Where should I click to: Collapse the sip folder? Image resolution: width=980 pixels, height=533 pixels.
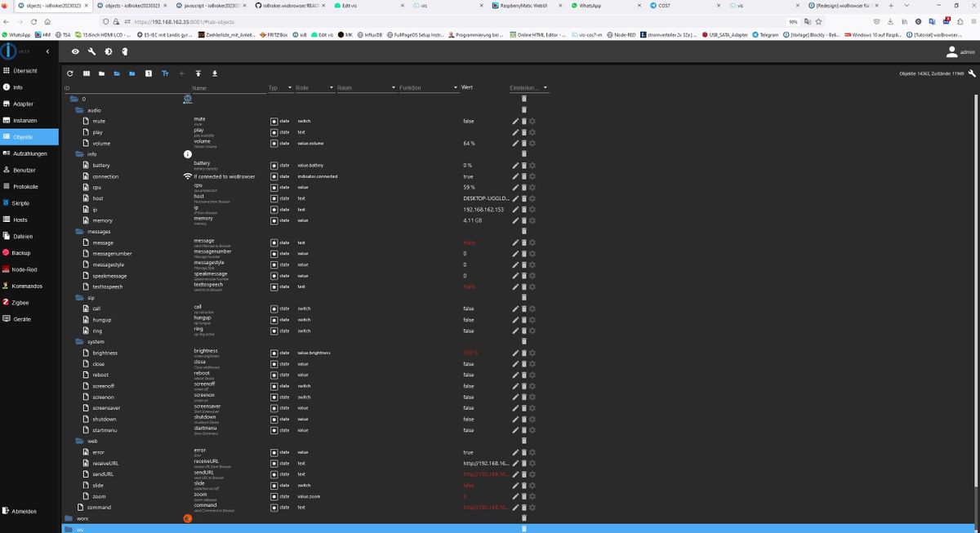pyautogui.click(x=80, y=297)
